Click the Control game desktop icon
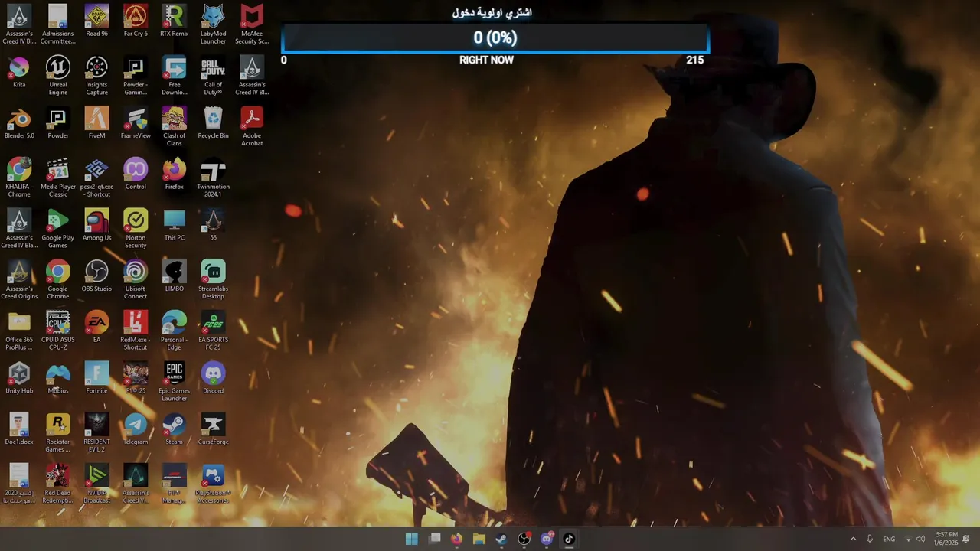 tap(136, 174)
